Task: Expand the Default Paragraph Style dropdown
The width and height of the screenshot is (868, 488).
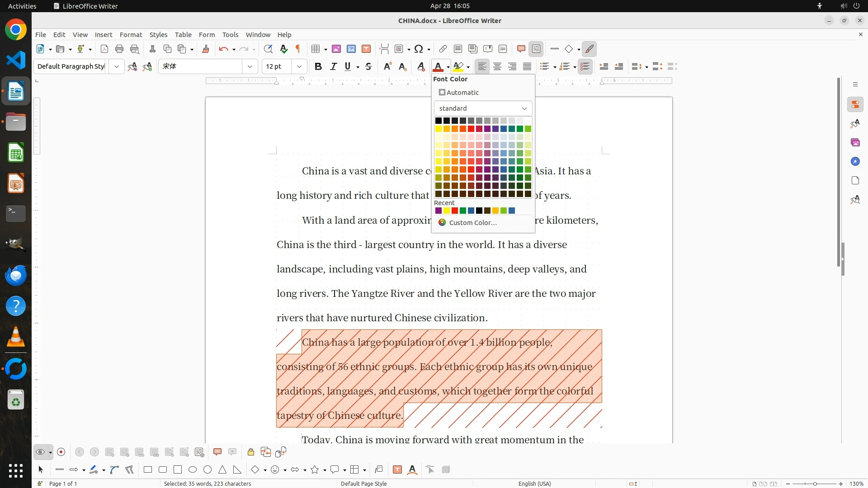Action: tap(117, 66)
